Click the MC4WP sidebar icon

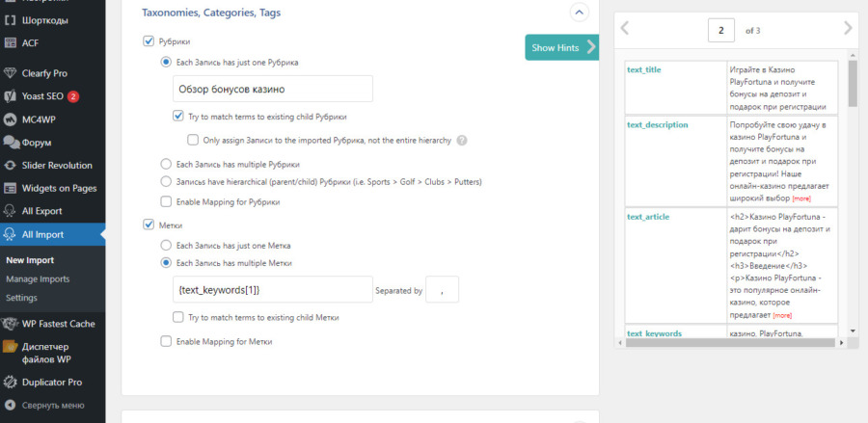(10, 119)
